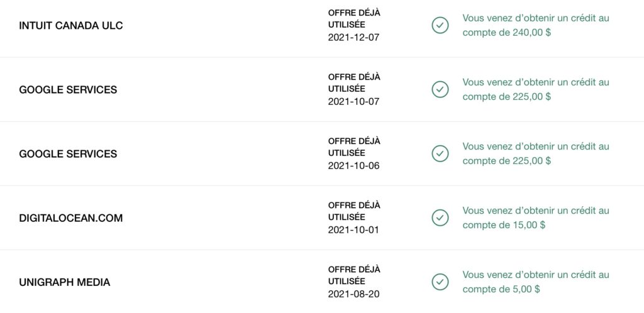
Task: Click the 15,00 $ credit message
Action: 536,217
